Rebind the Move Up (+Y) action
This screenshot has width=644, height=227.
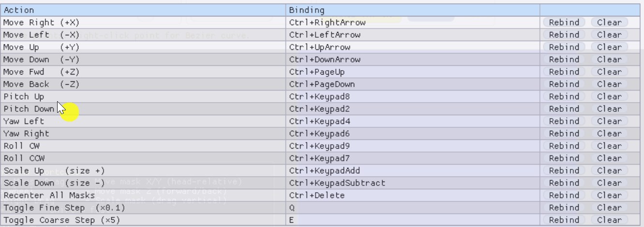[564, 47]
